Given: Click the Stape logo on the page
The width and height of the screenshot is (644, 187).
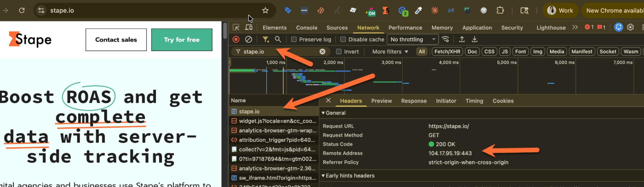Looking at the screenshot, I should click(x=30, y=40).
